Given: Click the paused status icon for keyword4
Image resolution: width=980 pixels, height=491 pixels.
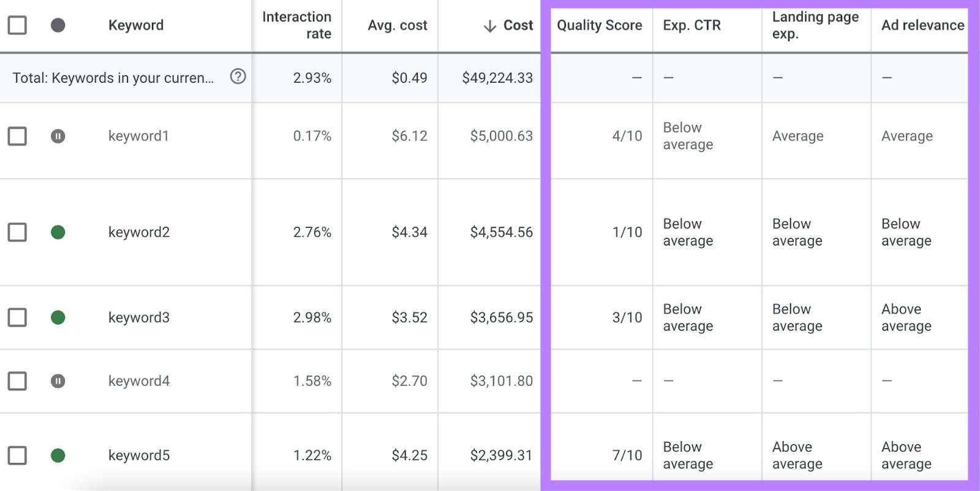Looking at the screenshot, I should 58,381.
